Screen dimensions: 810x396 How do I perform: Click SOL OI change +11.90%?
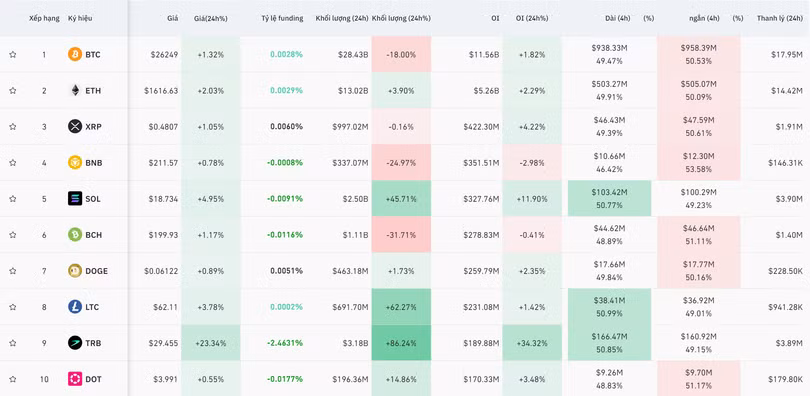pos(532,199)
